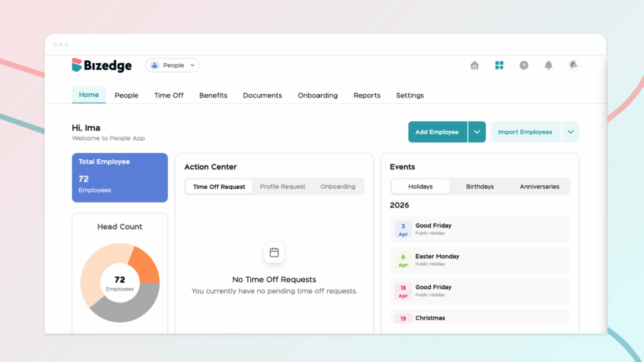Click the help question mark icon
The width and height of the screenshot is (644, 362).
click(x=524, y=65)
